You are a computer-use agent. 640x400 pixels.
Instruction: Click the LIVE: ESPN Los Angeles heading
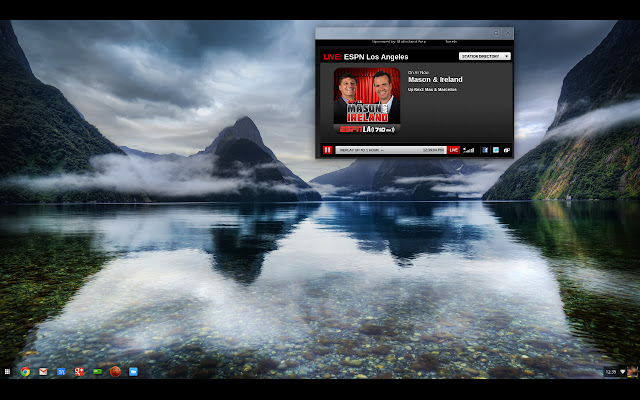pos(366,57)
